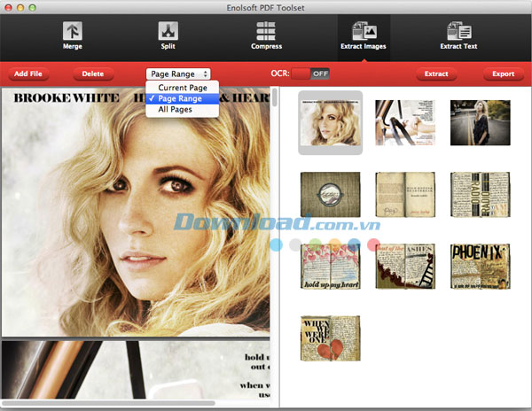532x411 pixels.
Task: Select the blonde woman portrait thumbnail
Action: 330,122
